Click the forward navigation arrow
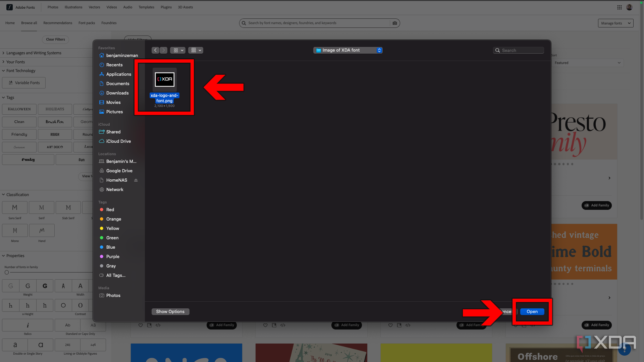The width and height of the screenshot is (644, 362). point(163,50)
